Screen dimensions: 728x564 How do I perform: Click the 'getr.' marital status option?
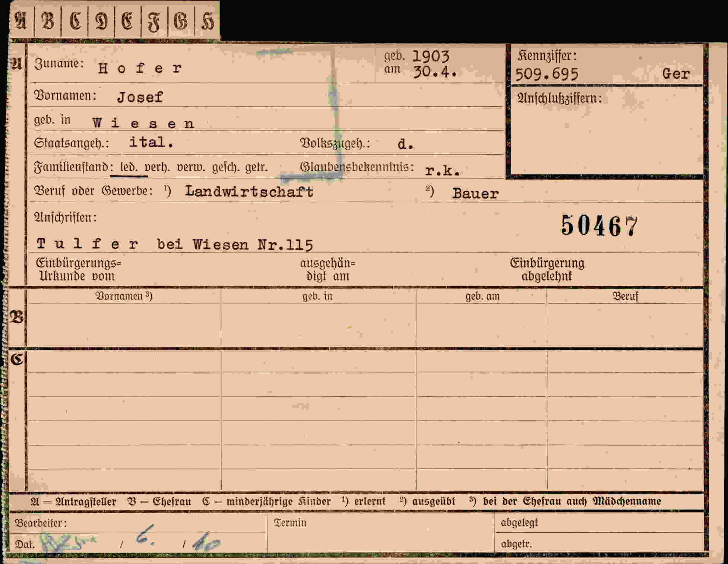coord(256,168)
